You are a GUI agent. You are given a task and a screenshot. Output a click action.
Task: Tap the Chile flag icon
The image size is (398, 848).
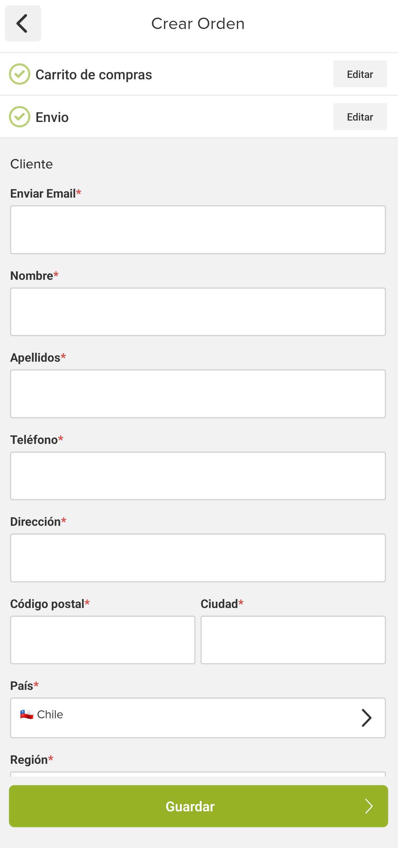coord(26,714)
